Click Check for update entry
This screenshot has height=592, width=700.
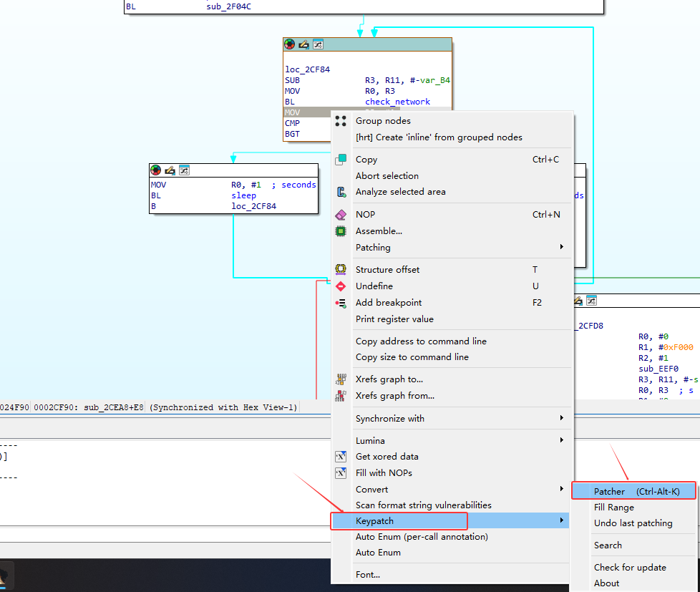coord(630,568)
